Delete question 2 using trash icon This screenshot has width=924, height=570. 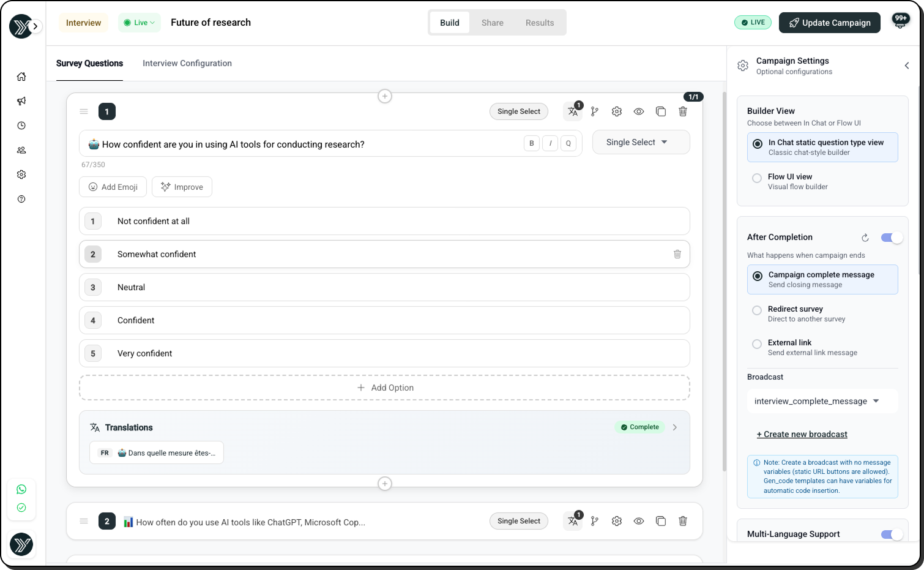(x=682, y=521)
